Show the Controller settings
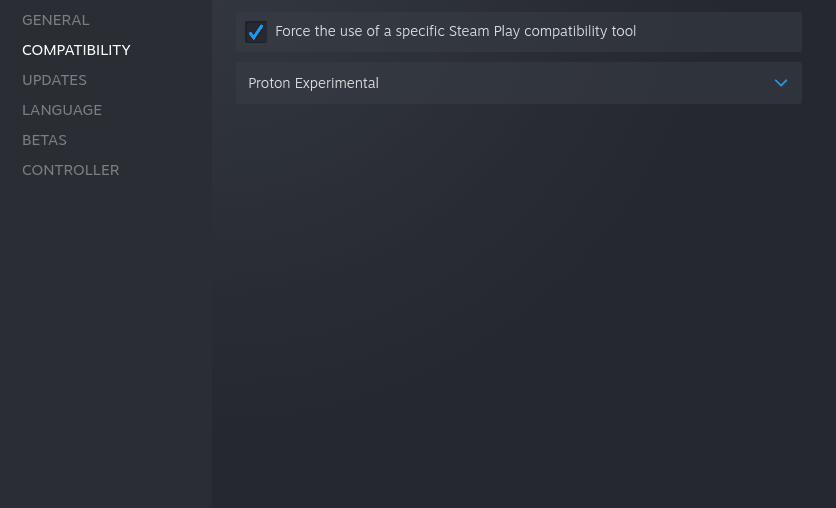This screenshot has width=836, height=508. [x=70, y=170]
